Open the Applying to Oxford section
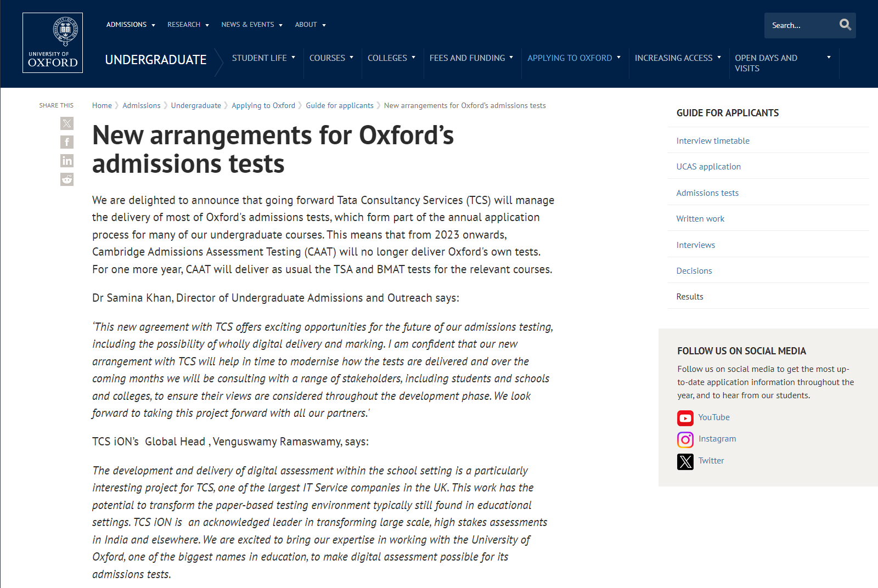 coord(570,58)
